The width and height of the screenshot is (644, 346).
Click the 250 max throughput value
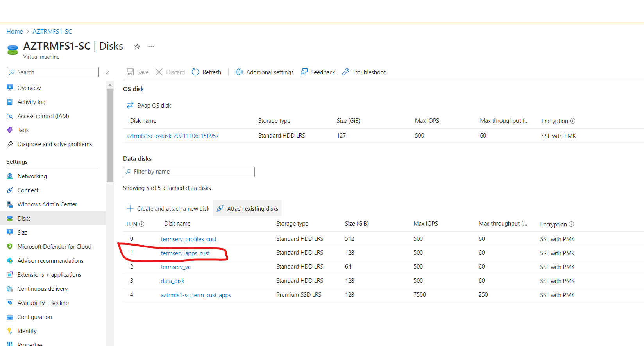tap(483, 295)
